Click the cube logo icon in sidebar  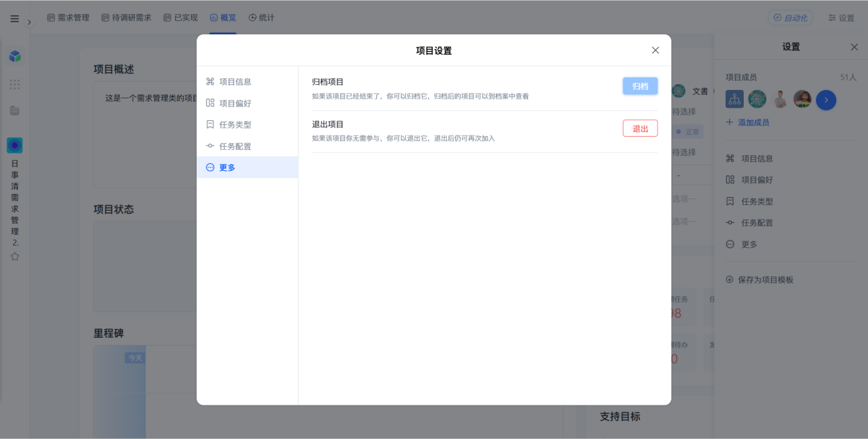pyautogui.click(x=14, y=57)
